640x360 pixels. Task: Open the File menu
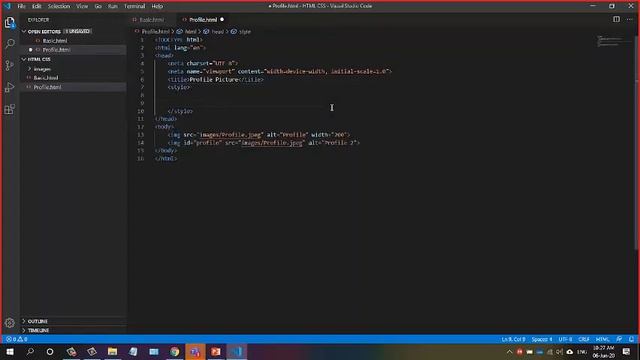(x=21, y=6)
